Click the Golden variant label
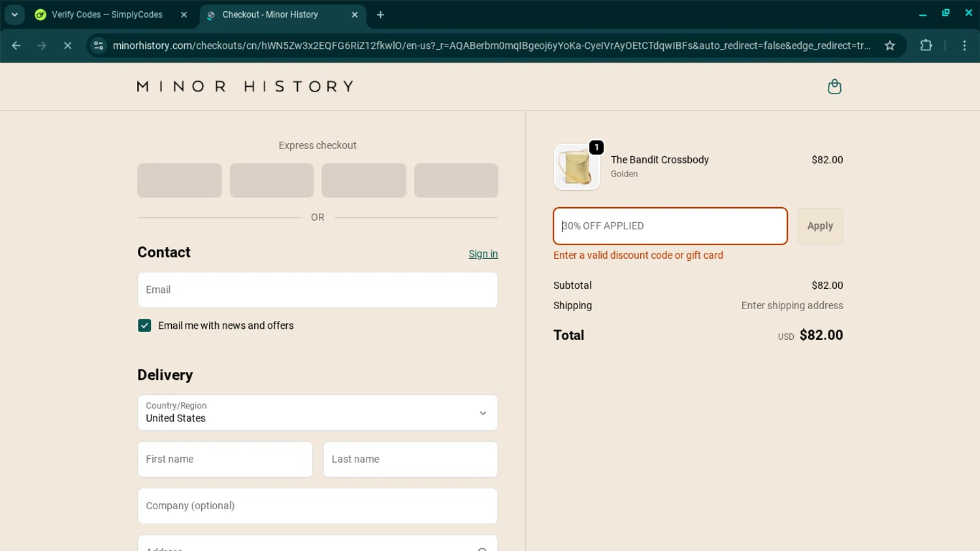Viewport: 980px width, 551px height. click(624, 174)
